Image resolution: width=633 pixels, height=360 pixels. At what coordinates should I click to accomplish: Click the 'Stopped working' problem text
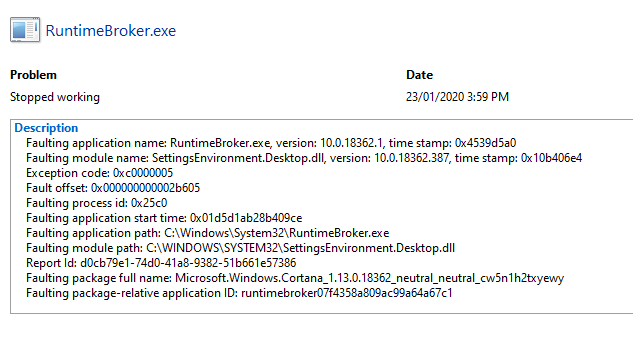pyautogui.click(x=55, y=97)
